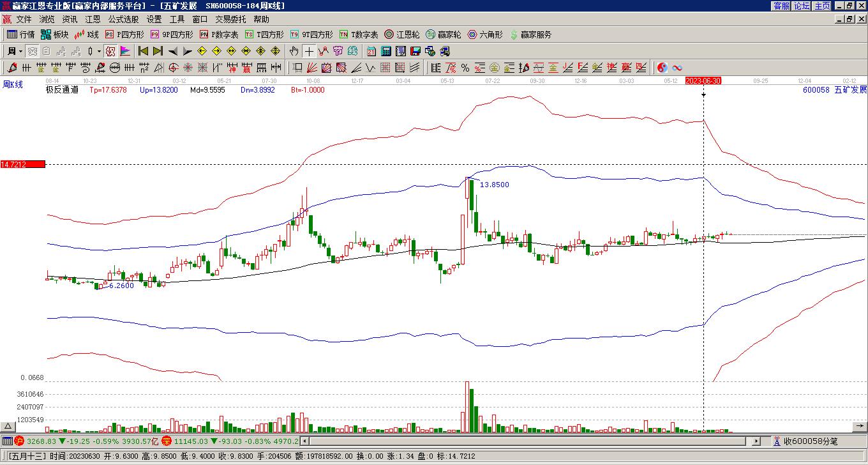Open the 江恩 menu

click(93, 20)
